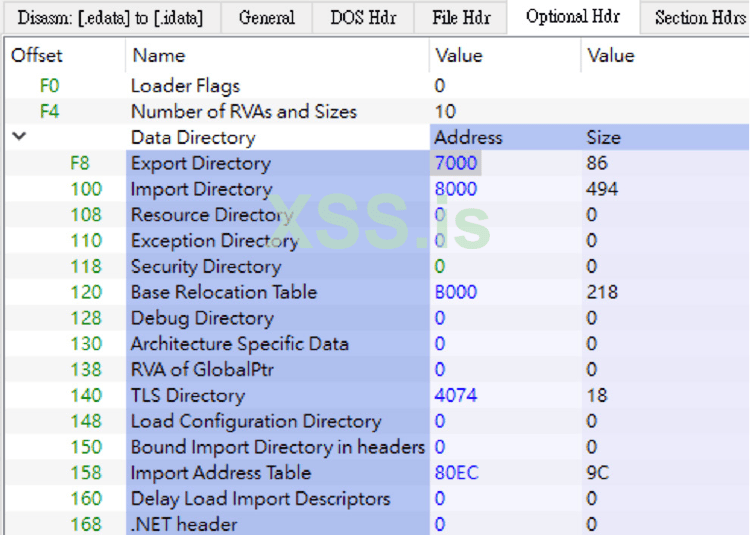Select the Import Directory address 8000
Image resolution: width=755 pixels, height=540 pixels.
point(456,189)
